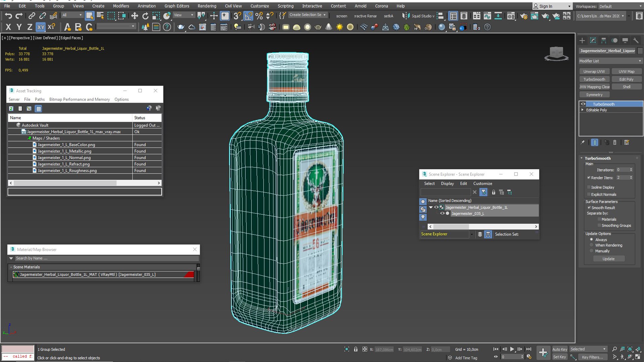Click the Edit Poly modifier button
Screen dimensions: 644x362
coord(626,79)
